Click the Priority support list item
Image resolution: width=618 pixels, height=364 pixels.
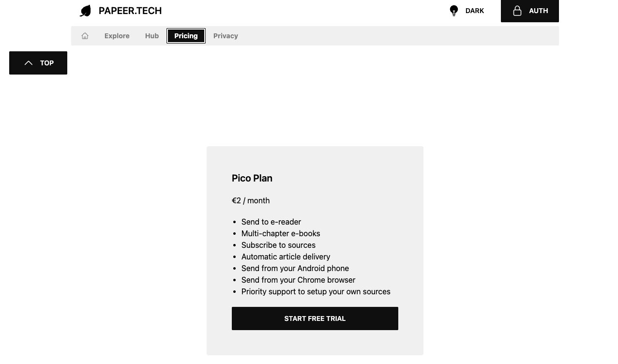click(316, 291)
